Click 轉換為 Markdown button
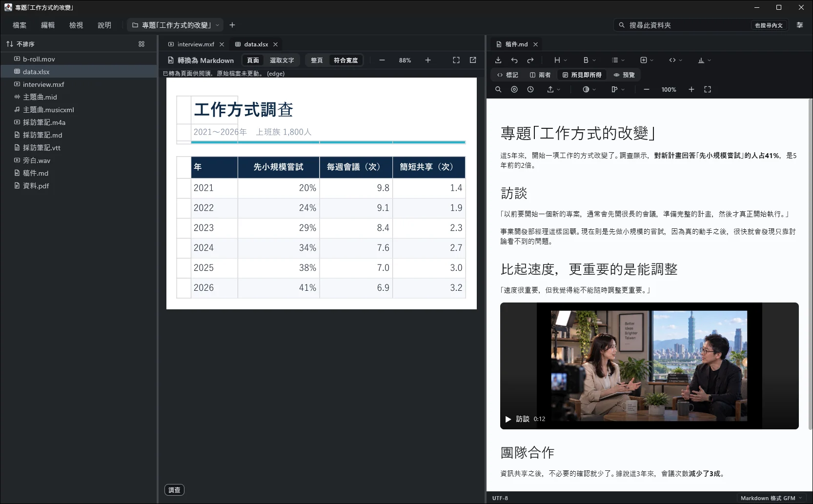Screen dimensions: 813x504 (201, 60)
